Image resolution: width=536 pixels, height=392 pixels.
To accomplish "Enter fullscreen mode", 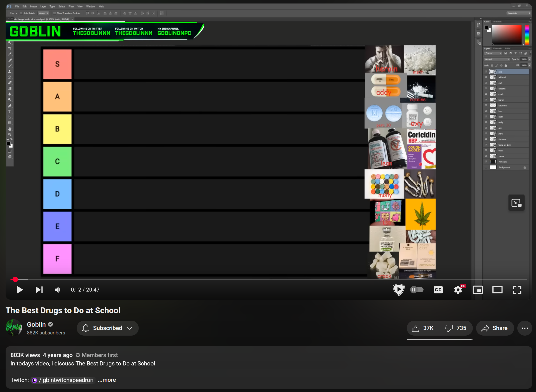I will pos(517,290).
